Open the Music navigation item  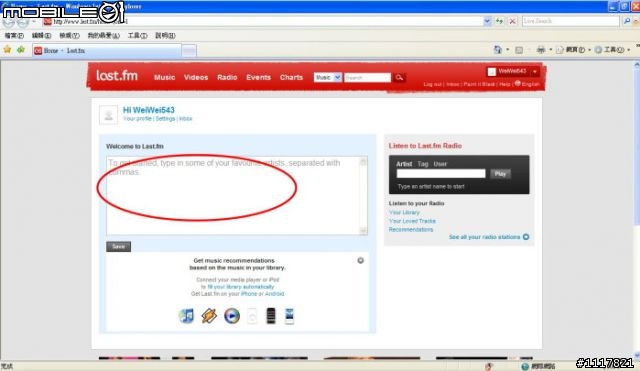click(x=164, y=77)
